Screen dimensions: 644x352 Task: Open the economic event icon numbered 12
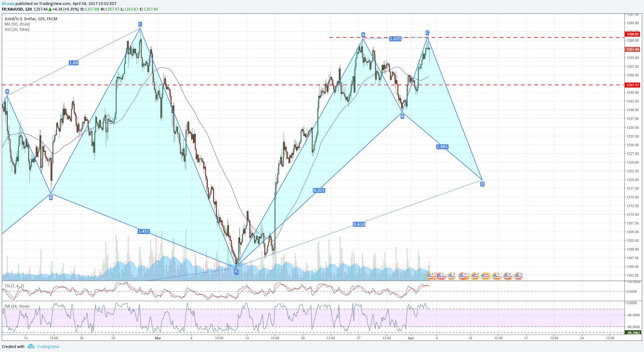point(518,276)
